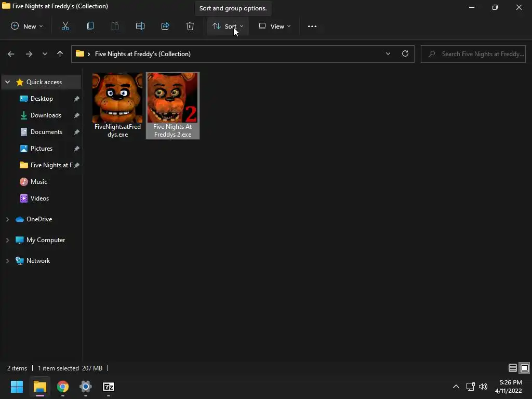Click pin icon next to Pictures
Screen dimensions: 532x399
pyautogui.click(x=77, y=149)
